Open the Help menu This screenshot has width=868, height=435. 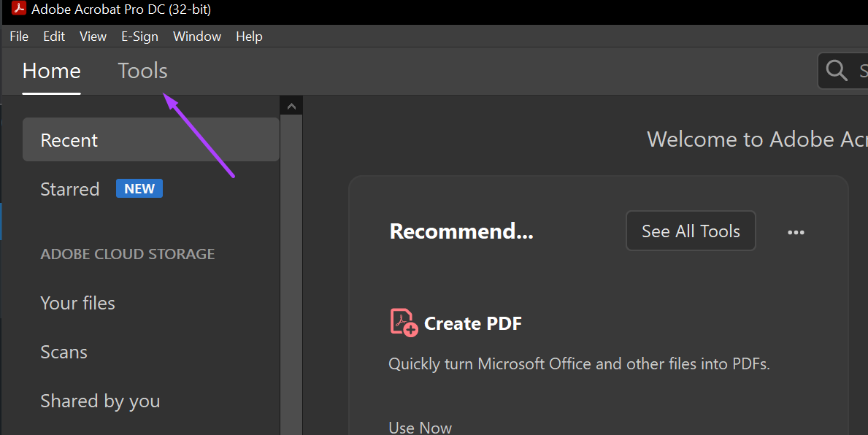249,36
